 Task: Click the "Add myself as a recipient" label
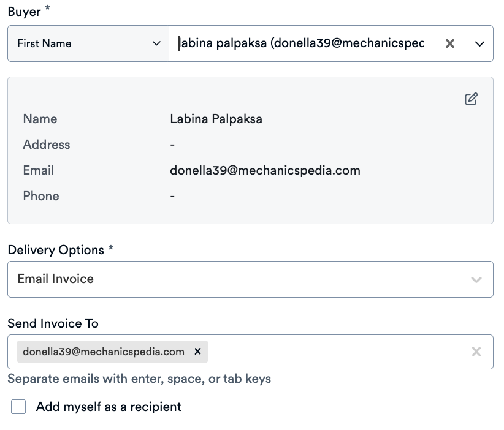[x=109, y=407]
